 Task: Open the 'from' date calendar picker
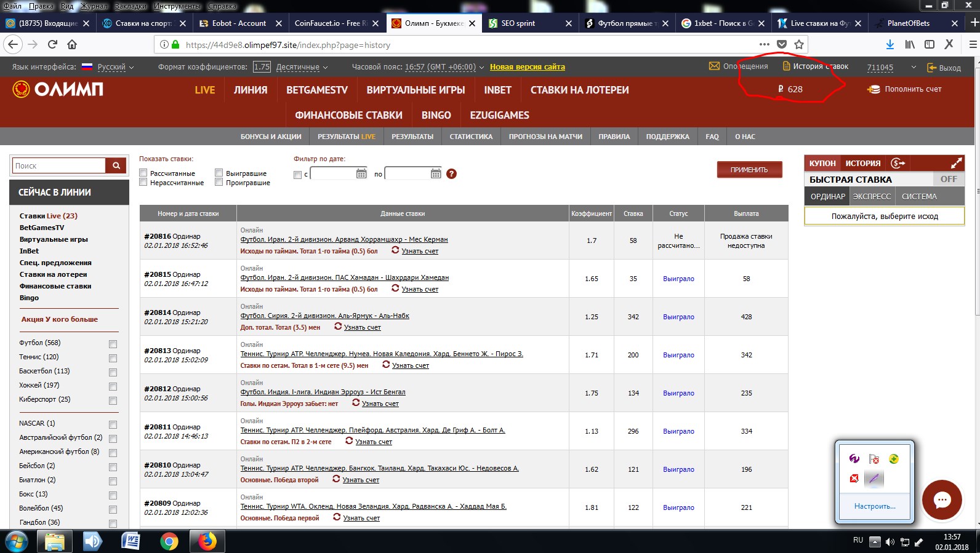click(362, 173)
